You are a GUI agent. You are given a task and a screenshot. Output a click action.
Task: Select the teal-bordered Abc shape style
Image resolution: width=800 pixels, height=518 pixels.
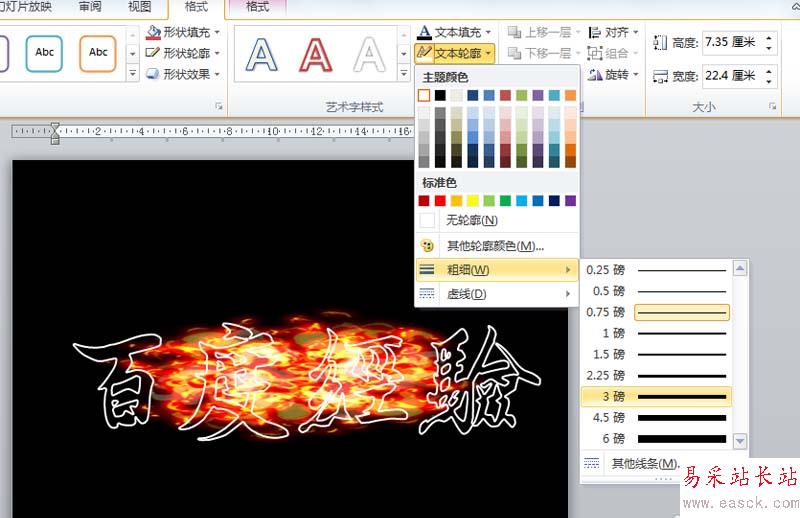click(x=44, y=53)
